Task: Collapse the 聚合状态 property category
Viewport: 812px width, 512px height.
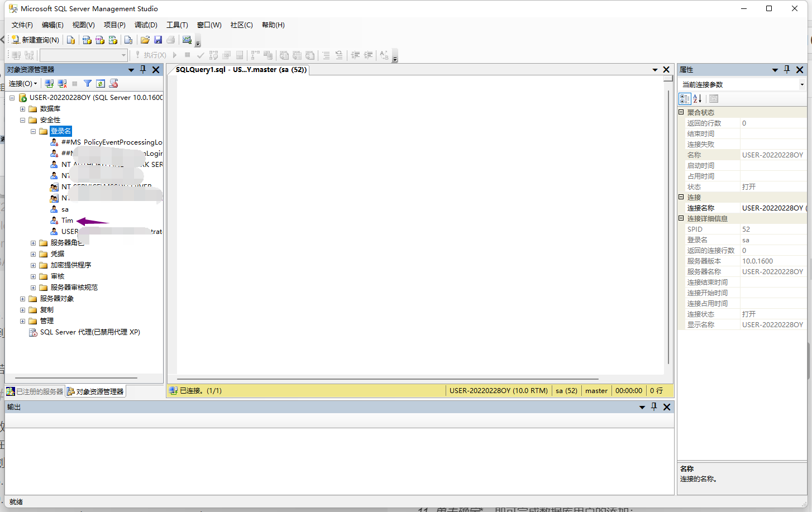Action: [681, 112]
